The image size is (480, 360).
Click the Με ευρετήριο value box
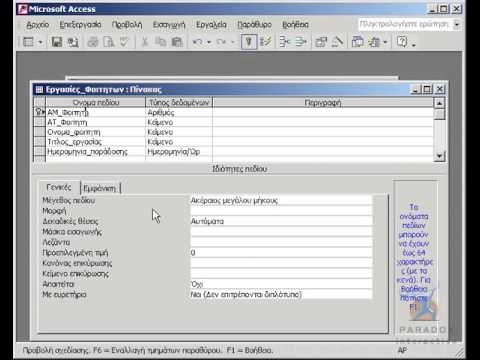[281, 294]
